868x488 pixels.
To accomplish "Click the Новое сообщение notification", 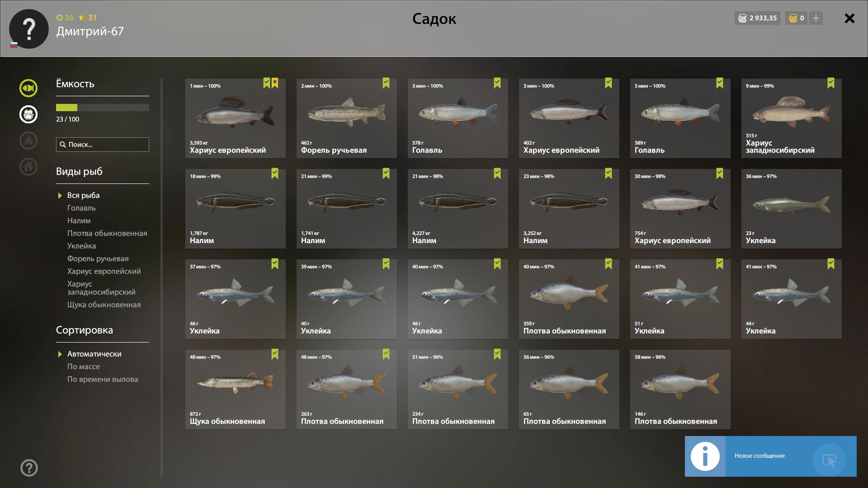I will pyautogui.click(x=771, y=456).
